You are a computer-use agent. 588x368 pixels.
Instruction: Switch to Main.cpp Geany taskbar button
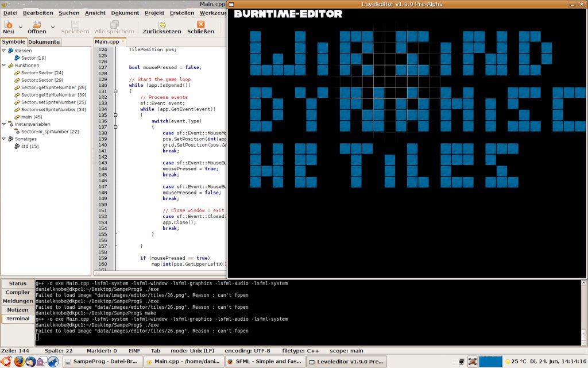184,362
